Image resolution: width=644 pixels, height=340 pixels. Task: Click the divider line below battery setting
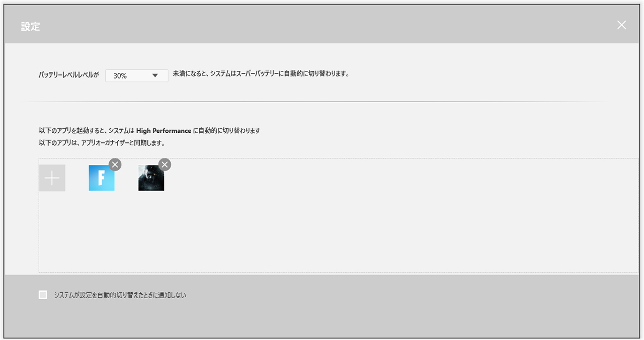click(313, 102)
